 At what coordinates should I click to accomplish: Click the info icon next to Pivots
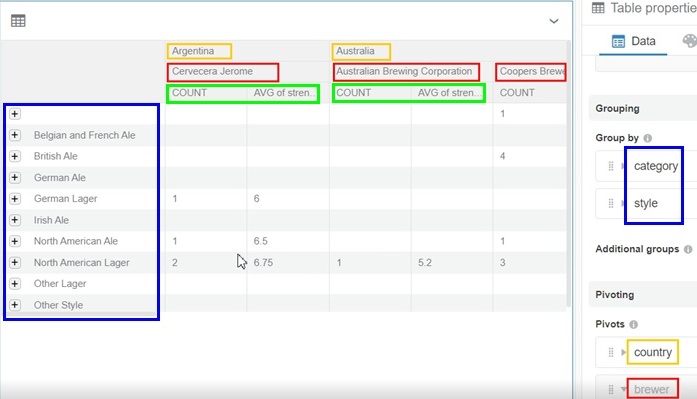click(x=633, y=324)
